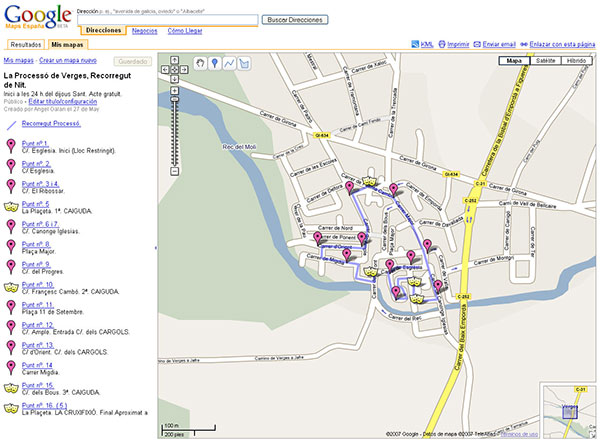600x441 pixels.
Task: Click the masks icon for Punt nº 5
Action: point(11,207)
